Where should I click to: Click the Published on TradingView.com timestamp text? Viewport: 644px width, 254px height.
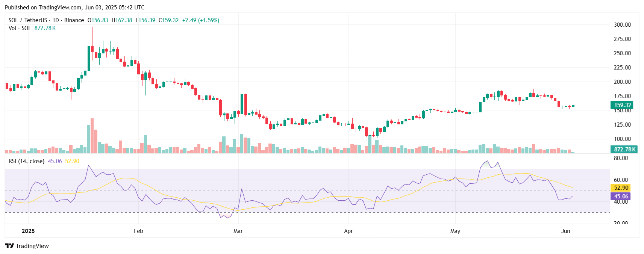point(74,8)
